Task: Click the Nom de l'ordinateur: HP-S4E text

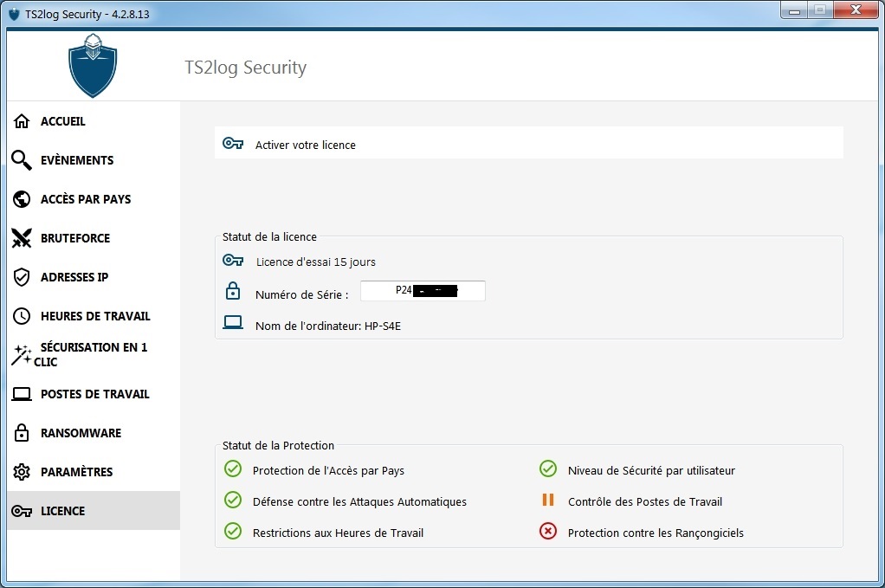Action: (x=328, y=326)
